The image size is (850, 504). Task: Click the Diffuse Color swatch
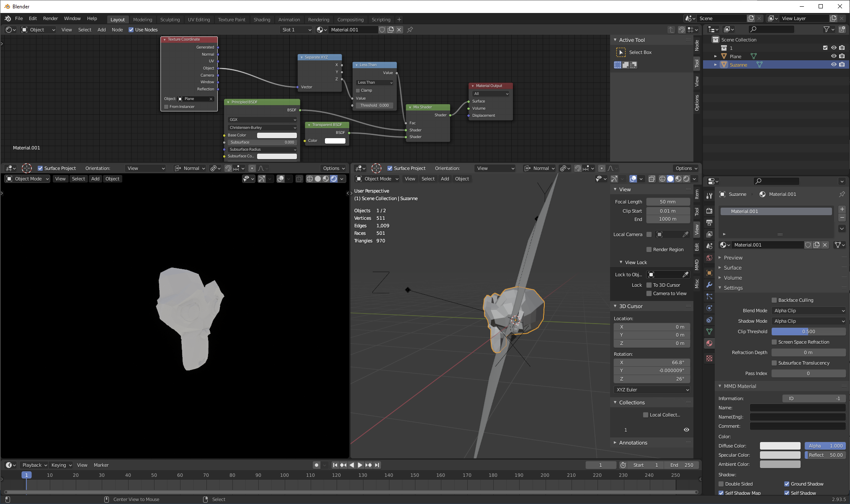pos(780,446)
